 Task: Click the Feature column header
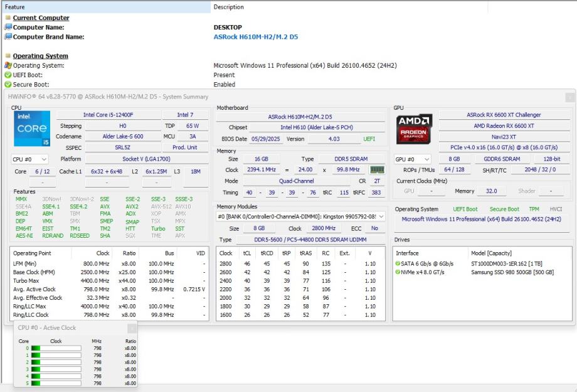coord(15,7)
